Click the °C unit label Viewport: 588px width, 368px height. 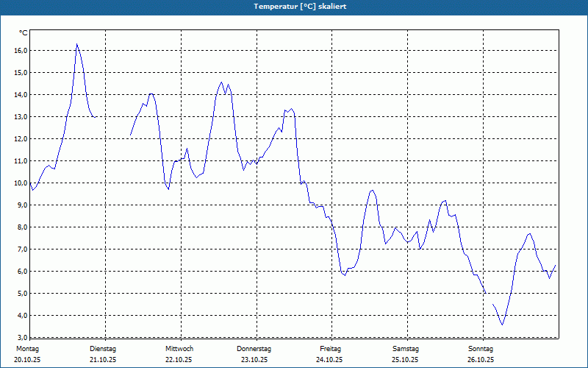[x=24, y=33]
